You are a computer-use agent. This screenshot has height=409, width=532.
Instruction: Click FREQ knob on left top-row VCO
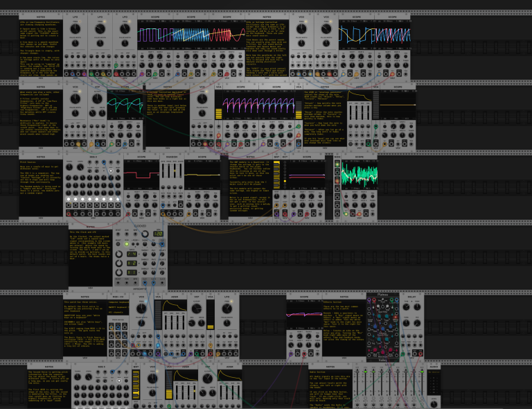(x=301, y=29)
